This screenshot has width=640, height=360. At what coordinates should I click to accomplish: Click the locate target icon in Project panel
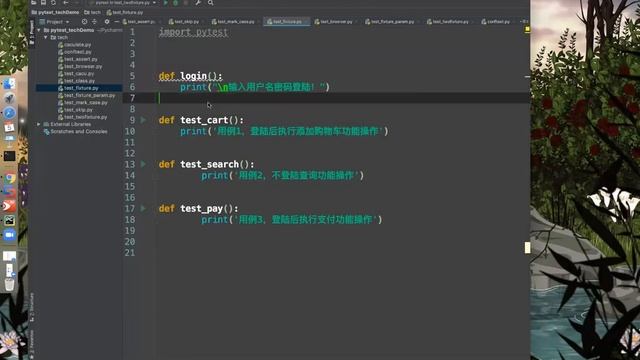coord(84,22)
